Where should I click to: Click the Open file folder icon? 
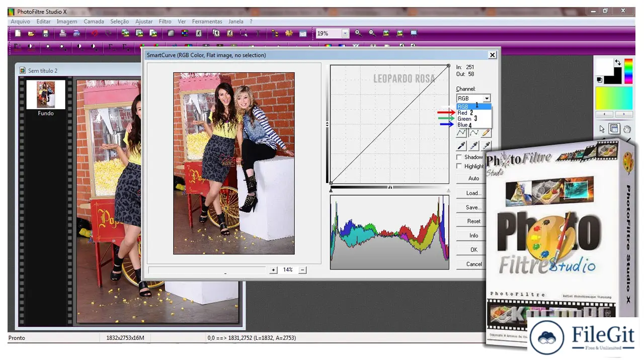click(x=31, y=33)
